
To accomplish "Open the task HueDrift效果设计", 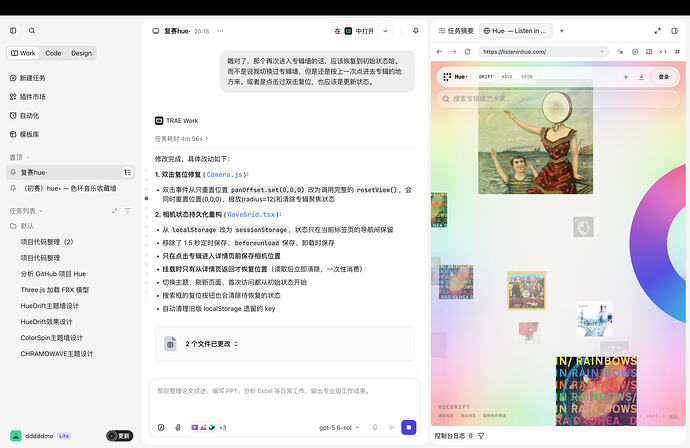I will (x=46, y=322).
